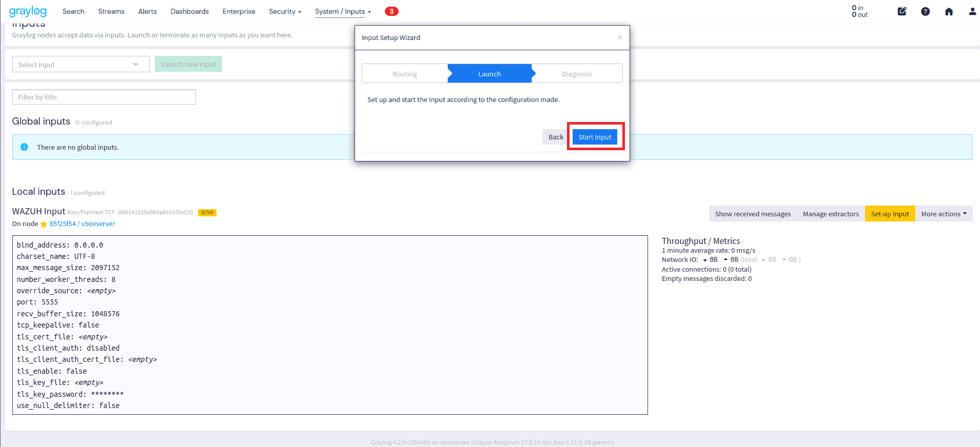
Task: Open the help question mark icon
Action: pyautogui.click(x=925, y=11)
